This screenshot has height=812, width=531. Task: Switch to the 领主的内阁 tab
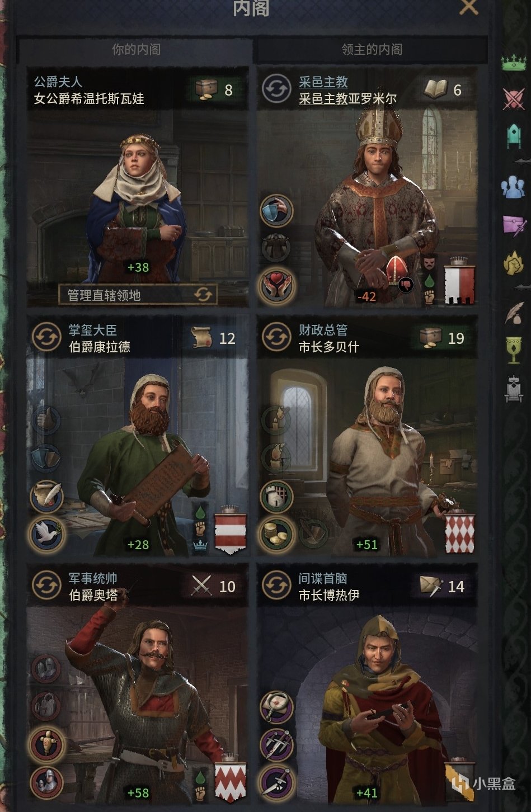(372, 50)
